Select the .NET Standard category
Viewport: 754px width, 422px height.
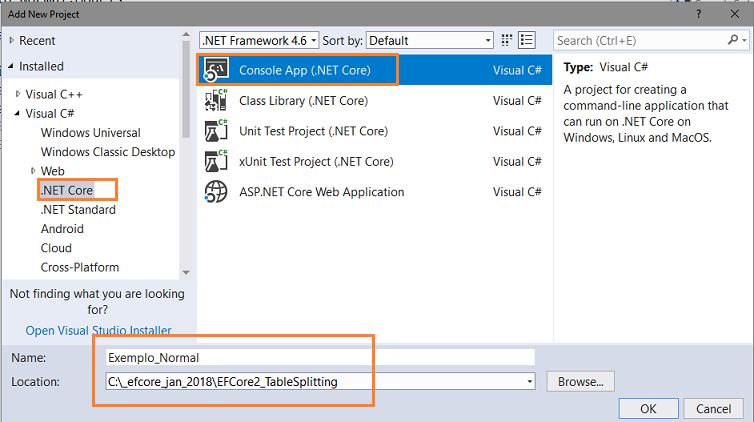pos(78,210)
